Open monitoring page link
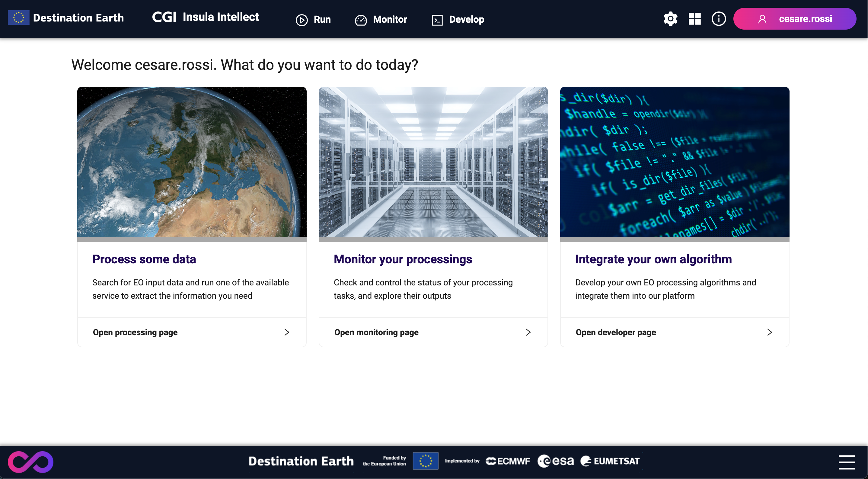This screenshot has width=868, height=479. tap(376, 332)
